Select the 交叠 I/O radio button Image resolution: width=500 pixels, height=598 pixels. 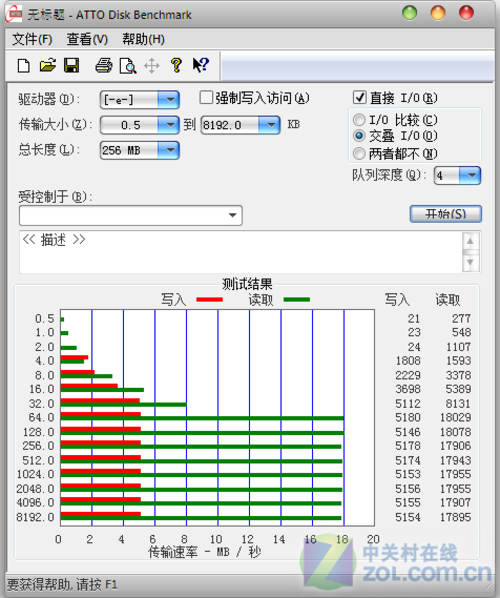[x=359, y=136]
